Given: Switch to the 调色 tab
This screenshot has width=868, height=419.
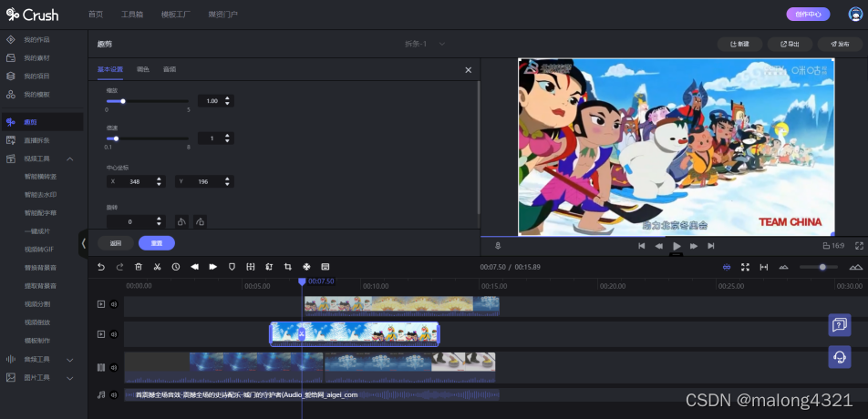Looking at the screenshot, I should (x=143, y=69).
